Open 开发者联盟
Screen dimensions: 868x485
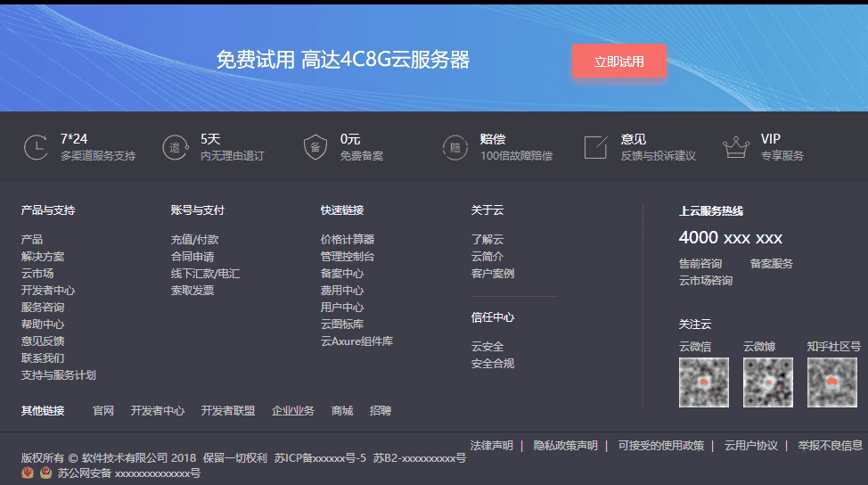coord(228,410)
